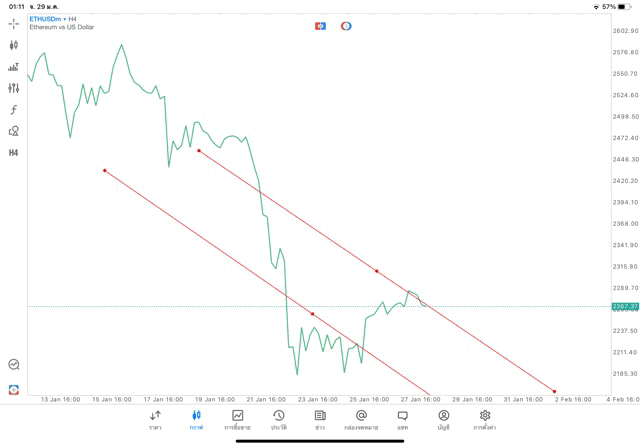The width and height of the screenshot is (640, 447).
Task: Toggle the red-blue one-click trading button
Action: pyautogui.click(x=320, y=26)
